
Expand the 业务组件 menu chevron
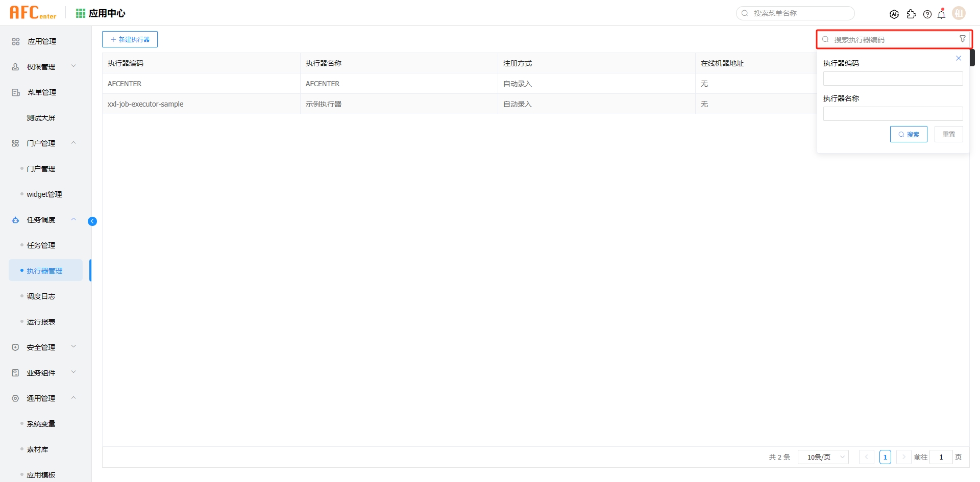[73, 372]
